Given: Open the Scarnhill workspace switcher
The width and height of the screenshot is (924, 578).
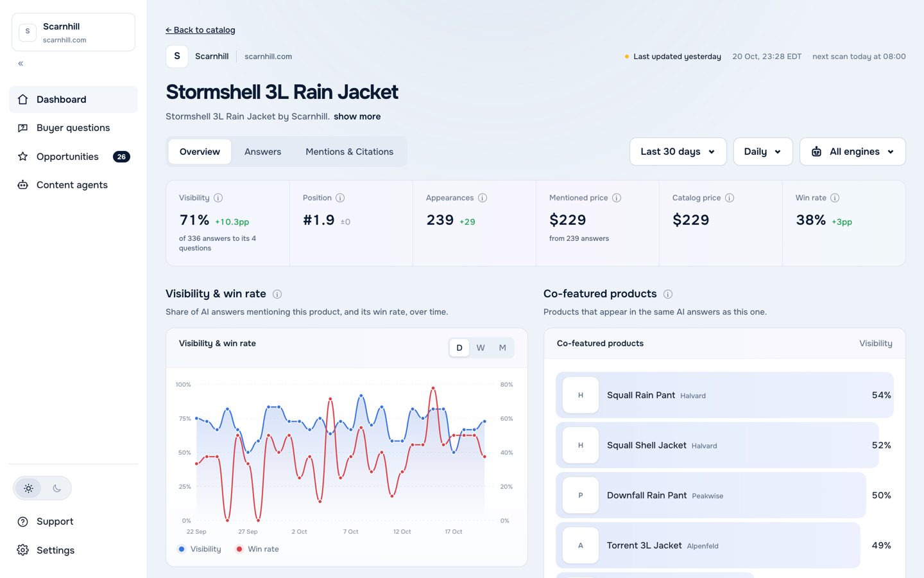Looking at the screenshot, I should [x=73, y=32].
